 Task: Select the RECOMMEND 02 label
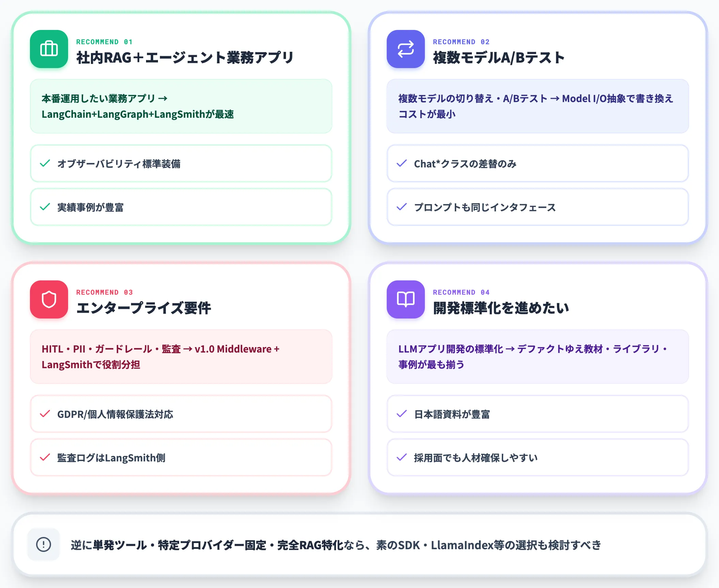[461, 42]
